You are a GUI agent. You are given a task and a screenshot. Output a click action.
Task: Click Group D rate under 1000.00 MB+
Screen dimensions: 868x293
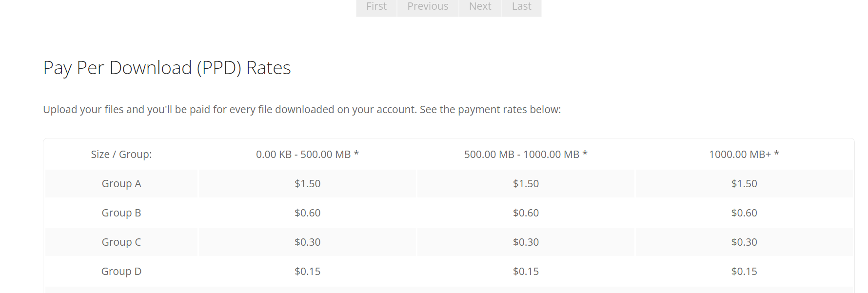coord(744,272)
